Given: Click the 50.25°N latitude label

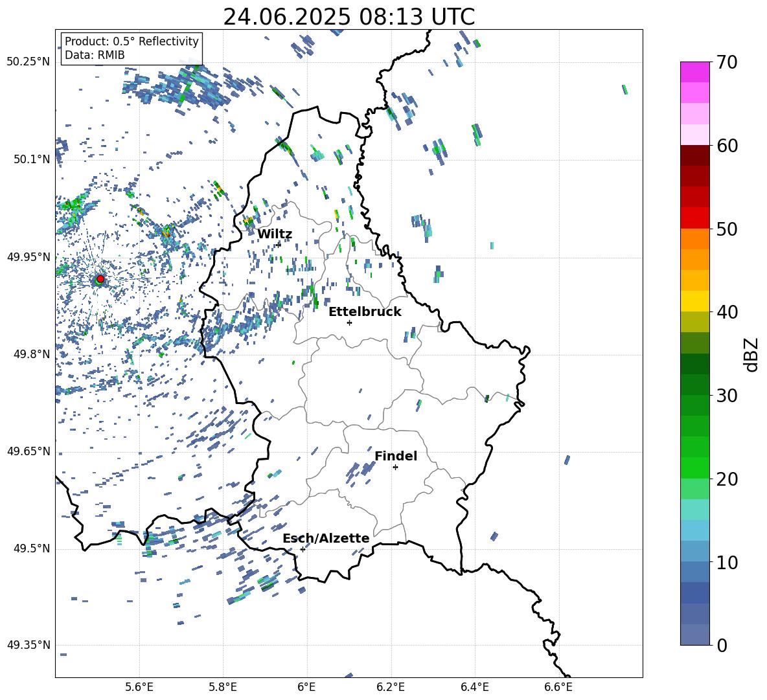Looking at the screenshot, I should (x=29, y=62).
